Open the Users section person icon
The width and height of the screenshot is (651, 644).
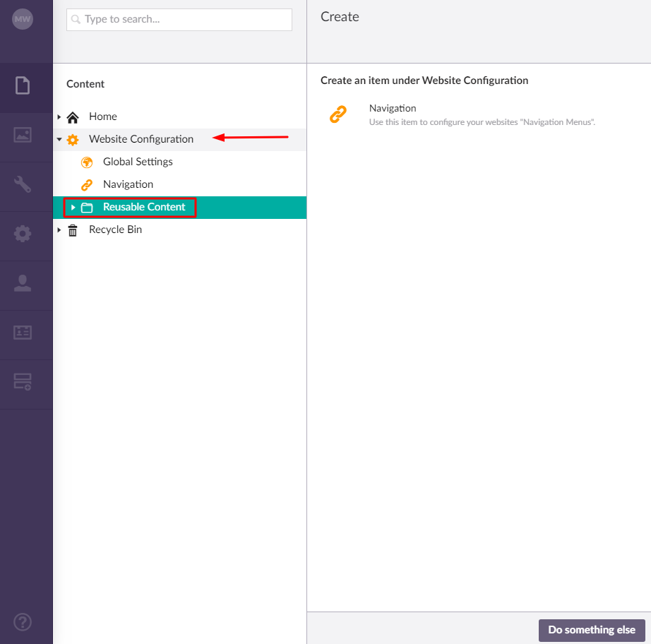tap(23, 283)
